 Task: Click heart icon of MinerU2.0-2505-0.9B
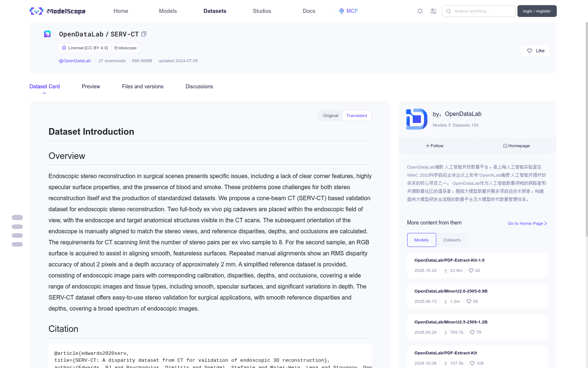click(x=469, y=301)
